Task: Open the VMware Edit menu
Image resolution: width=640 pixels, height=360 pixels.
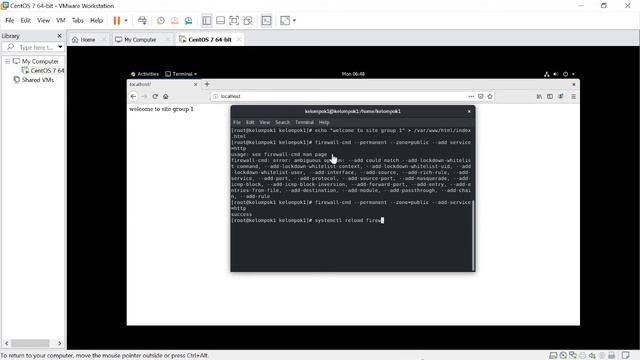Action: tap(26, 20)
